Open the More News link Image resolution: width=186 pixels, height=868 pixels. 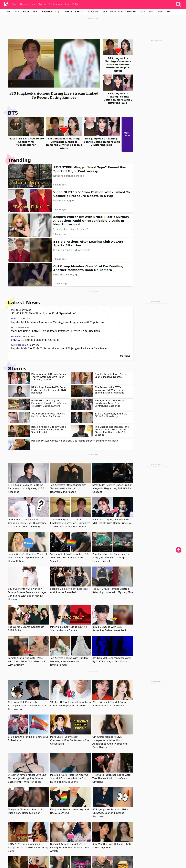(x=124, y=356)
